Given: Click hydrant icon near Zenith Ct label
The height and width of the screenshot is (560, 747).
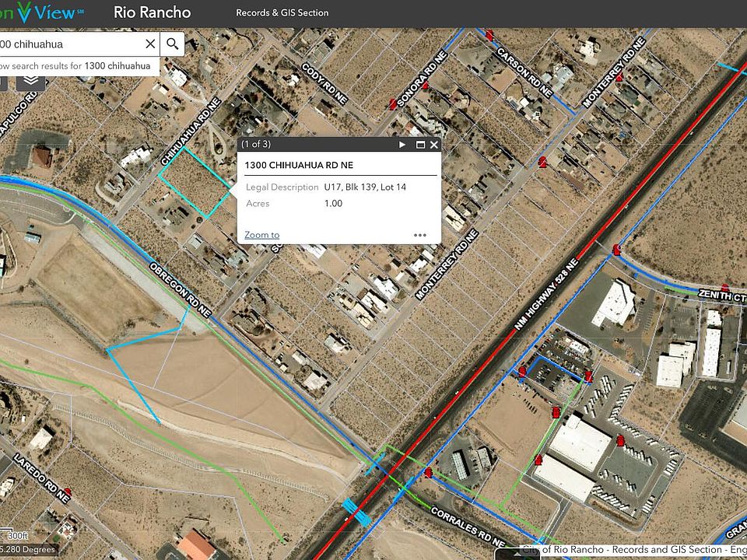Looking at the screenshot, I should coord(725,288).
